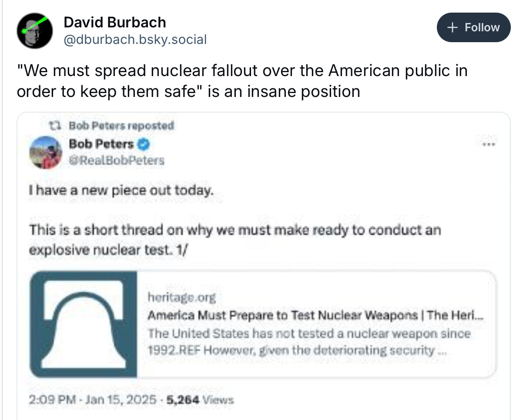Click the plus icon on Follow button
523x420 pixels.
coord(453,27)
